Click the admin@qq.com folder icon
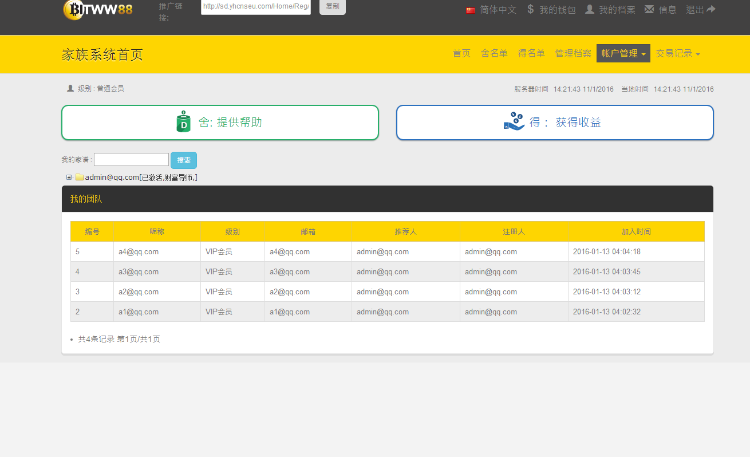Viewport: 750px width, 457px height. coord(79,178)
